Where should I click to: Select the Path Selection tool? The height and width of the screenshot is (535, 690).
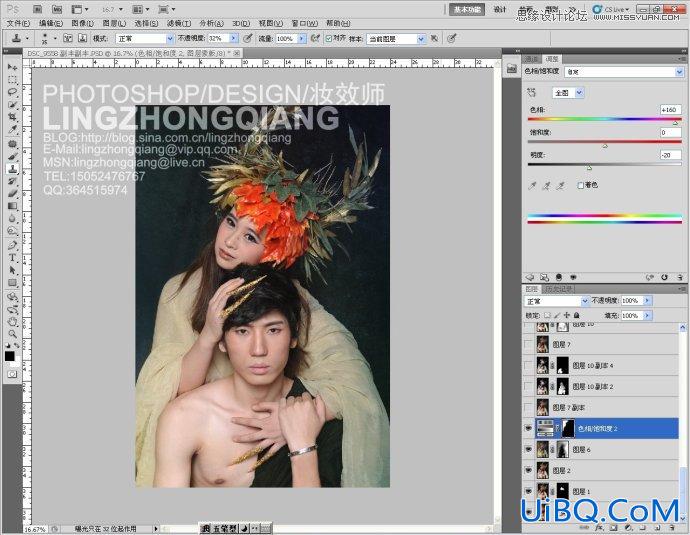(x=12, y=270)
